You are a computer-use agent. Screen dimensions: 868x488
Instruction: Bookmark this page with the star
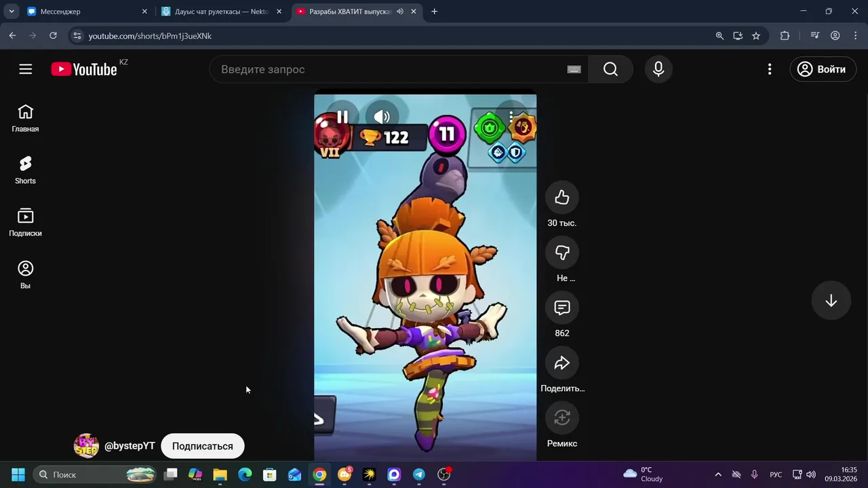tap(756, 35)
